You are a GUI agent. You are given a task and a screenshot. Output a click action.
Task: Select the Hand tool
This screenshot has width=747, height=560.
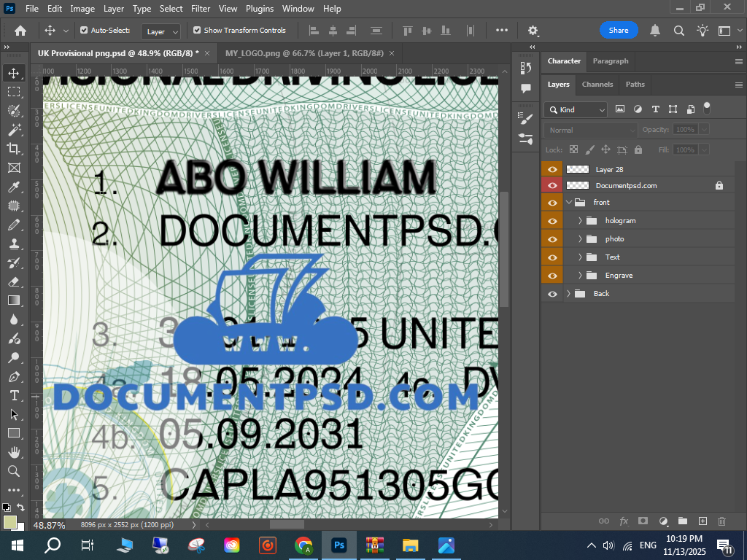14,452
